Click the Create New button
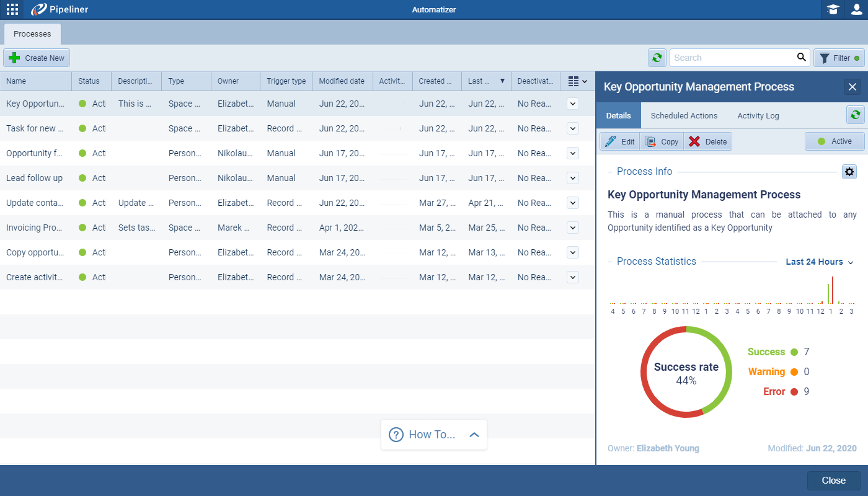The width and height of the screenshot is (868, 496). click(37, 58)
